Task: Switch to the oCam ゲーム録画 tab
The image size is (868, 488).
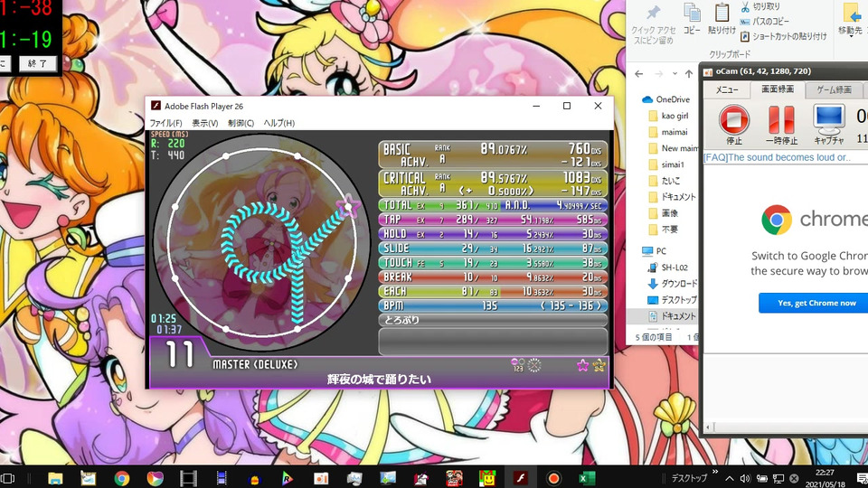Action: [834, 89]
